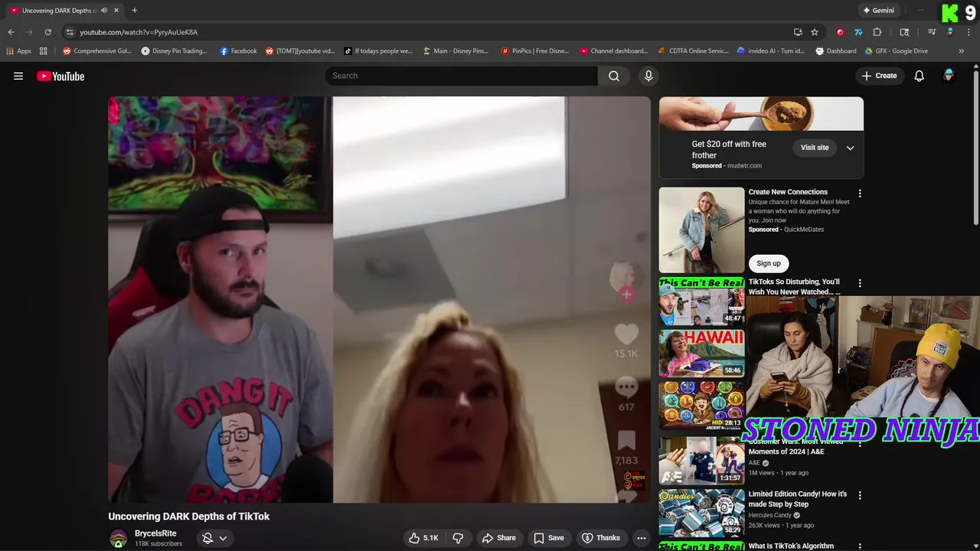Go back in the browser
The height and width of the screenshot is (551, 980).
11,32
